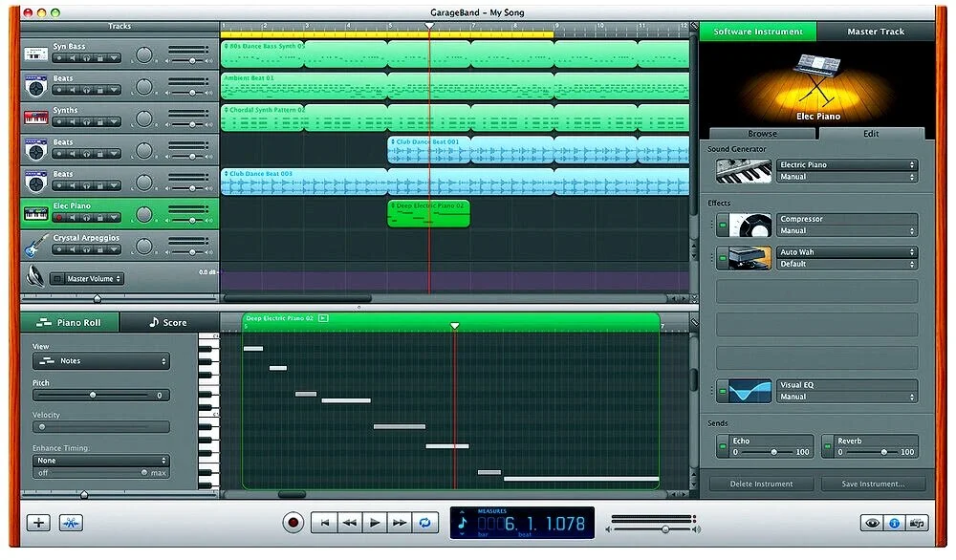Play the Deep Electric Piano 02 region preview

[x=323, y=318]
